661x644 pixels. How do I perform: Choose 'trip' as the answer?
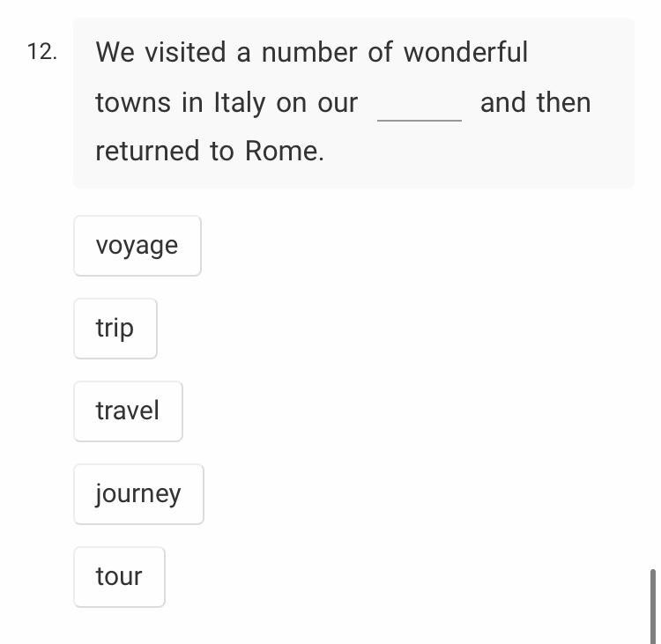(x=115, y=329)
